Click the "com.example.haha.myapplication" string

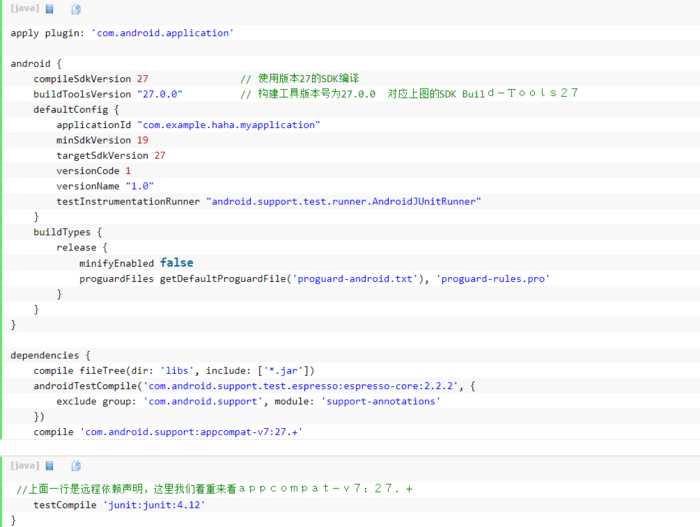coord(229,125)
